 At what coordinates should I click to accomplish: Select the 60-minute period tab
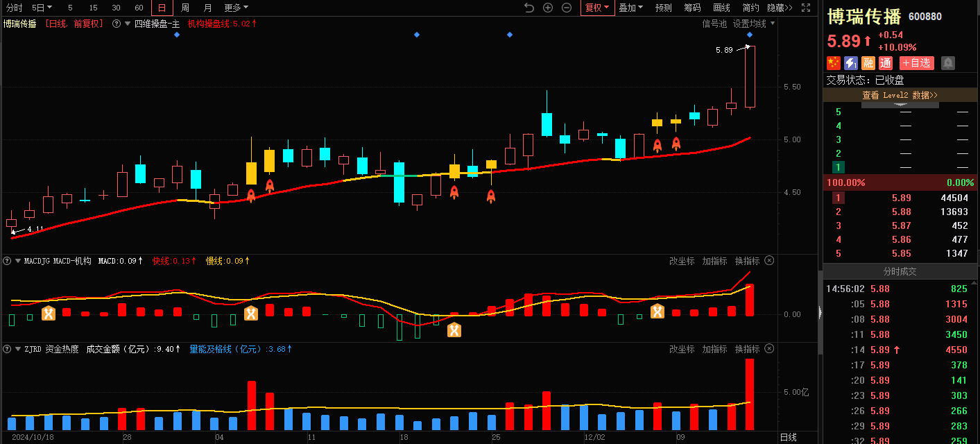139,8
